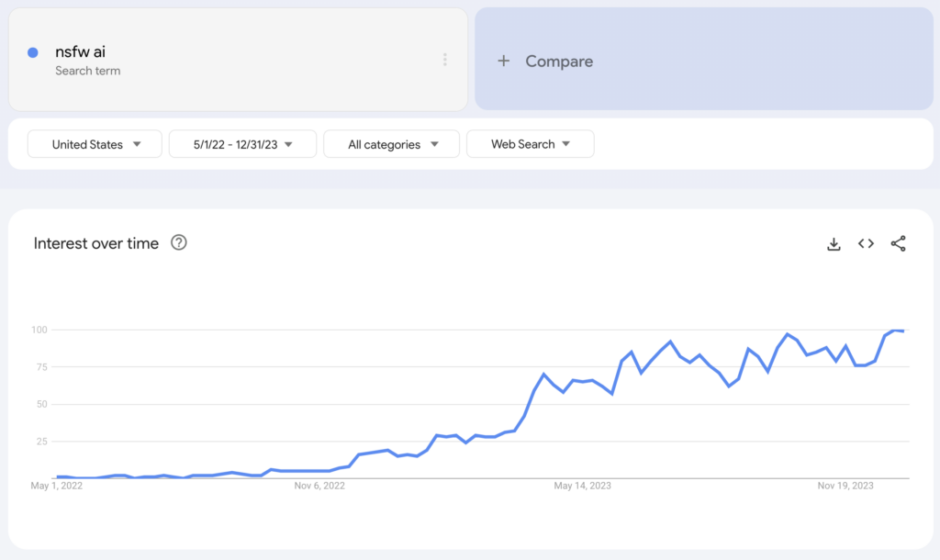940x560 pixels.
Task: Download the interest over time CSV
Action: pos(834,243)
